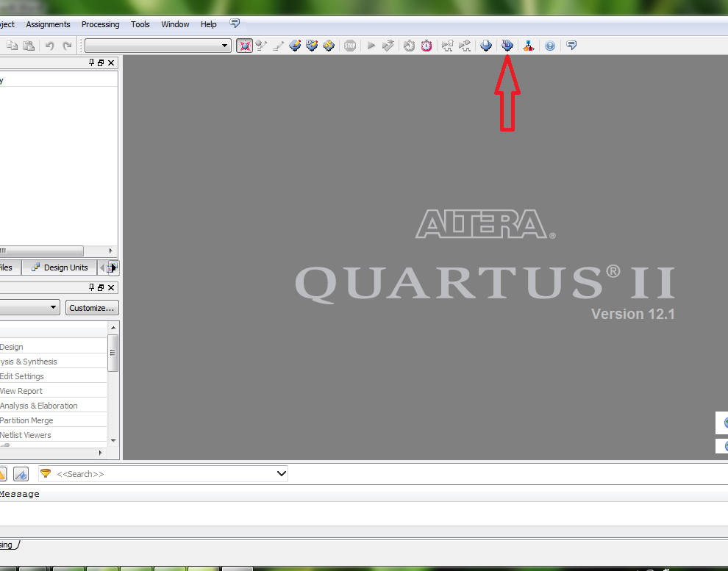728x571 pixels.
Task: Open the Help menu
Action: tap(208, 24)
